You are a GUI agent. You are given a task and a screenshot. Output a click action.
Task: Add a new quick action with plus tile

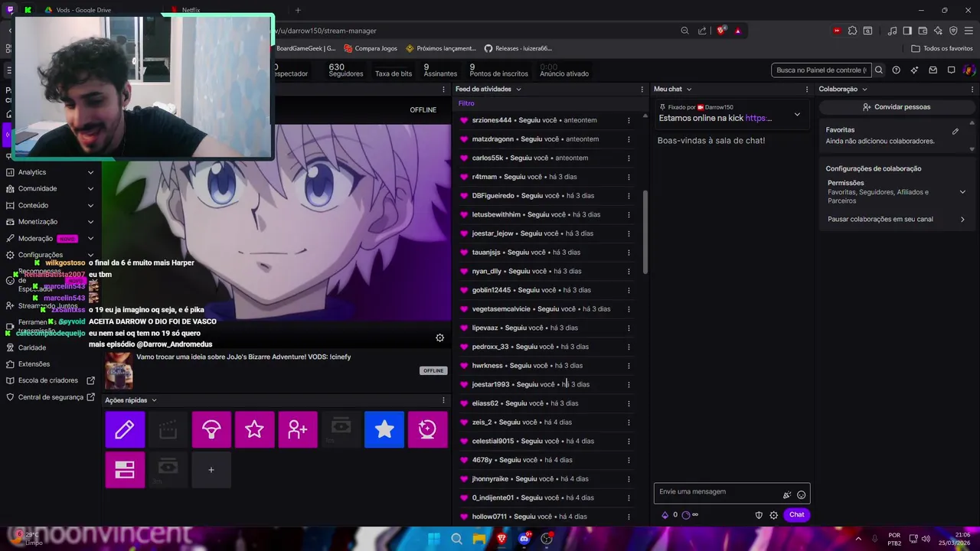coord(211,469)
